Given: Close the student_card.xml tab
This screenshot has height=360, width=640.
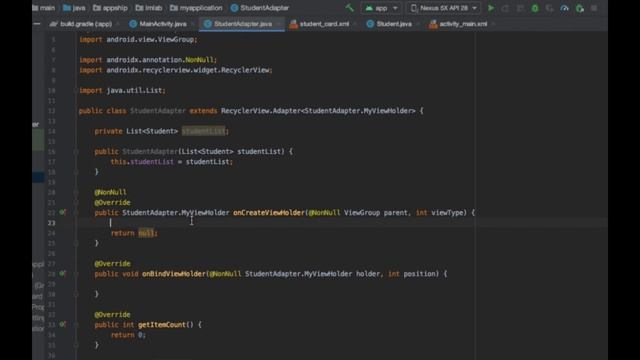Looking at the screenshot, I should point(356,24).
